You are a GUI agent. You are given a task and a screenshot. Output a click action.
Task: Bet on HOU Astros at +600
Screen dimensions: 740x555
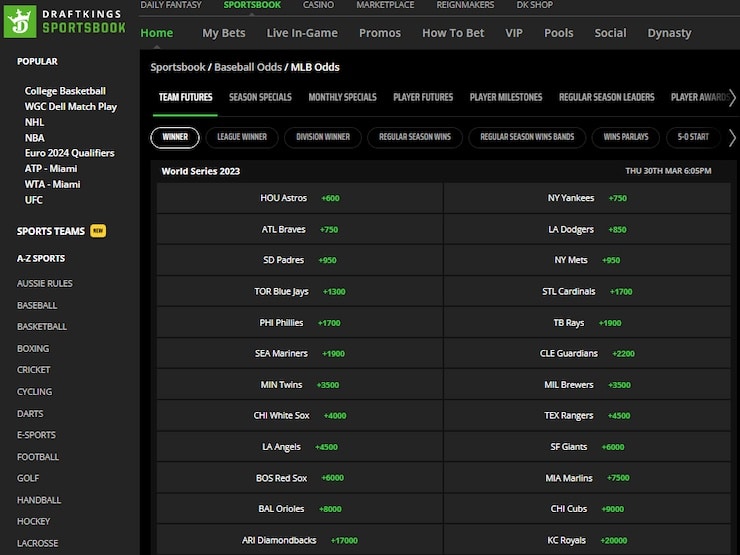(x=300, y=198)
